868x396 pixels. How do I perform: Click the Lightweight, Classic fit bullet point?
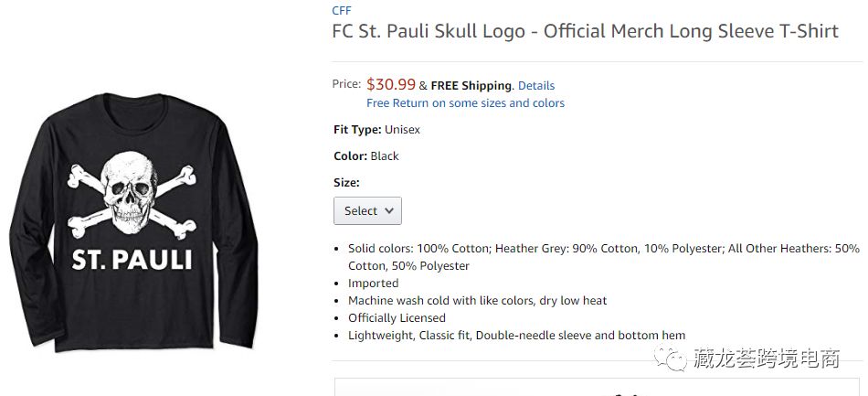tap(516, 336)
